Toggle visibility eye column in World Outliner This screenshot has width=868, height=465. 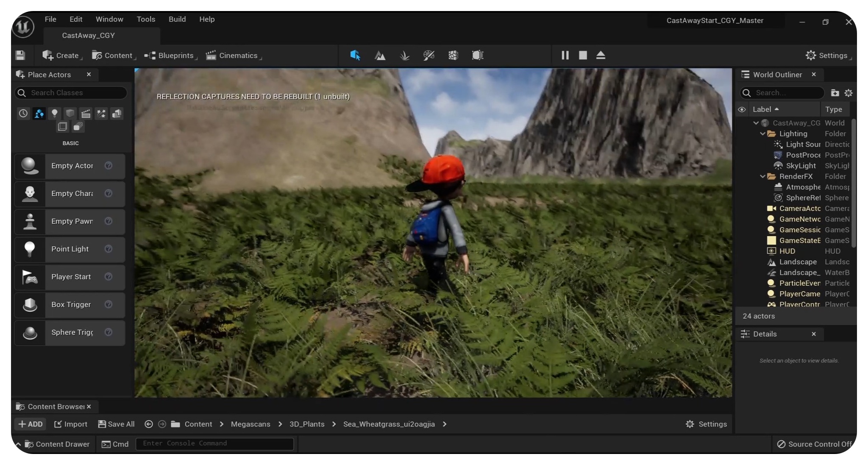[x=742, y=109]
